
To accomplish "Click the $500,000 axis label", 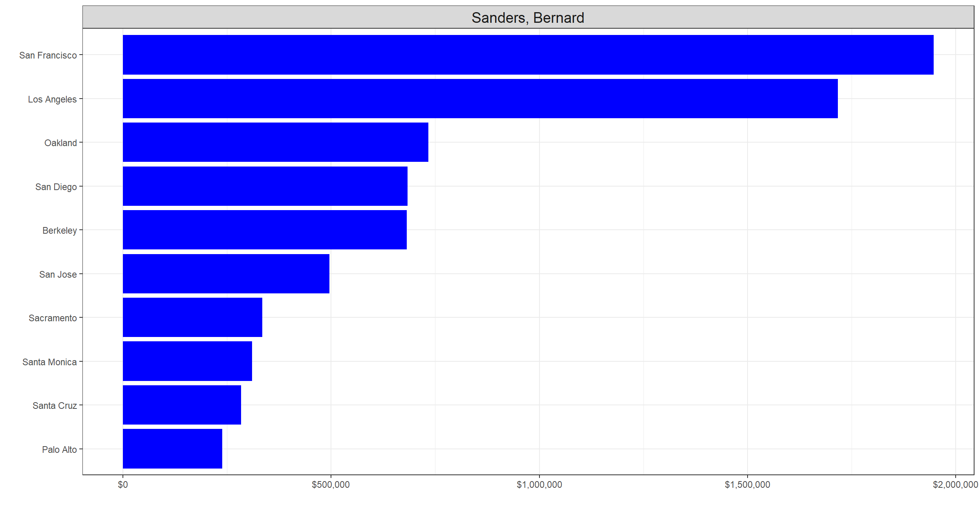I will (331, 485).
